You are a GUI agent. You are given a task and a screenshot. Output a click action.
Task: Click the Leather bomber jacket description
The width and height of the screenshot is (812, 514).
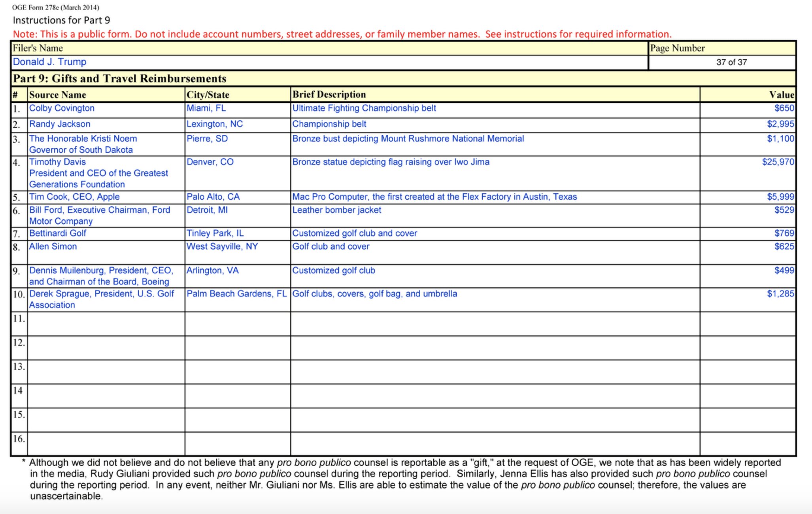tap(337, 210)
